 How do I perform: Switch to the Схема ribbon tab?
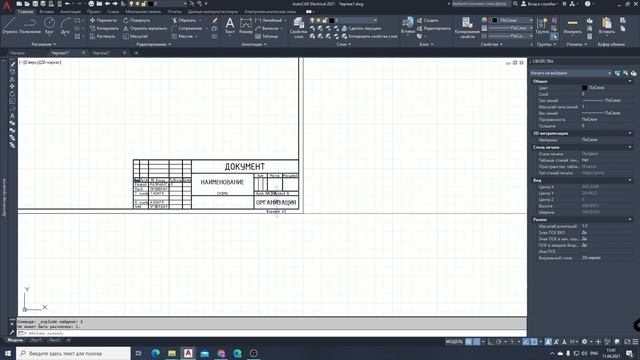point(113,12)
